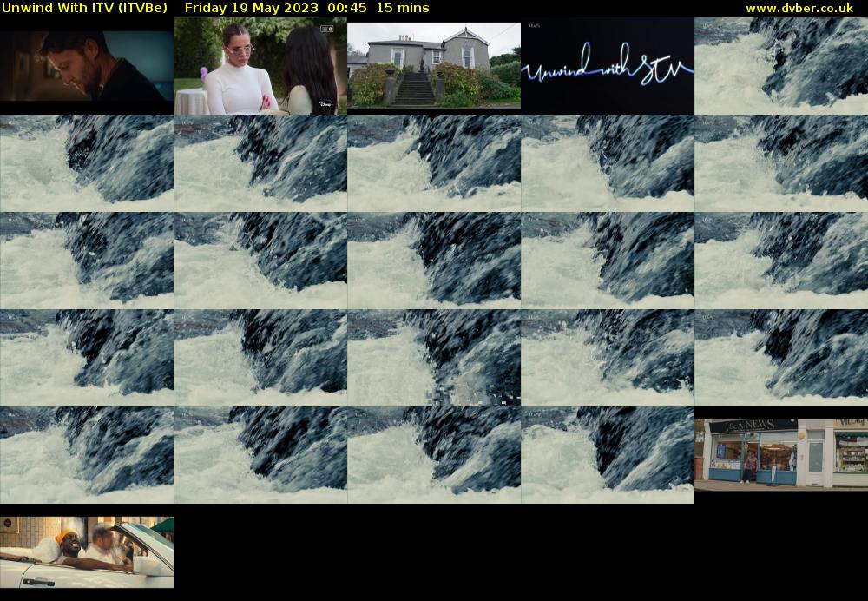Viewport: 868px width, 601px height.
Task: Click the waterfall thumbnail with pixelated glitch
Action: click(434, 358)
